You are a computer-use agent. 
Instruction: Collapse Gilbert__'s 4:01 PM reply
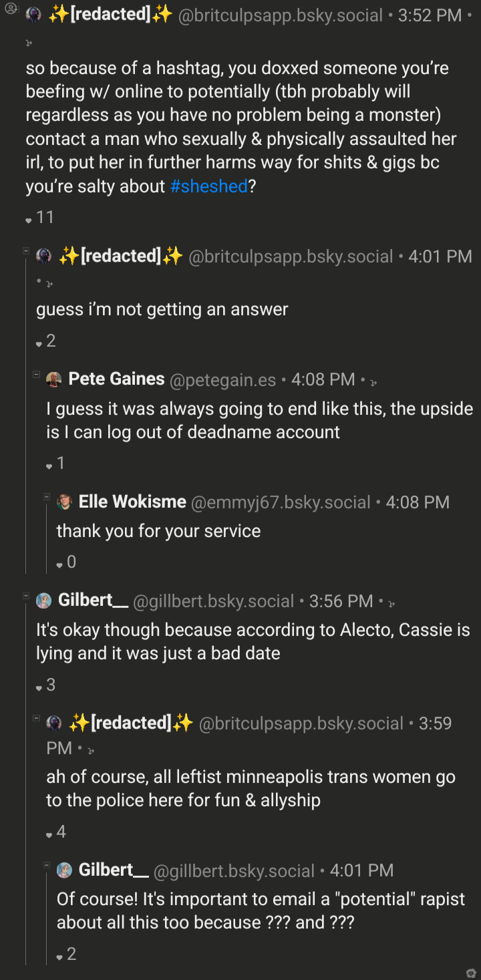(47, 865)
